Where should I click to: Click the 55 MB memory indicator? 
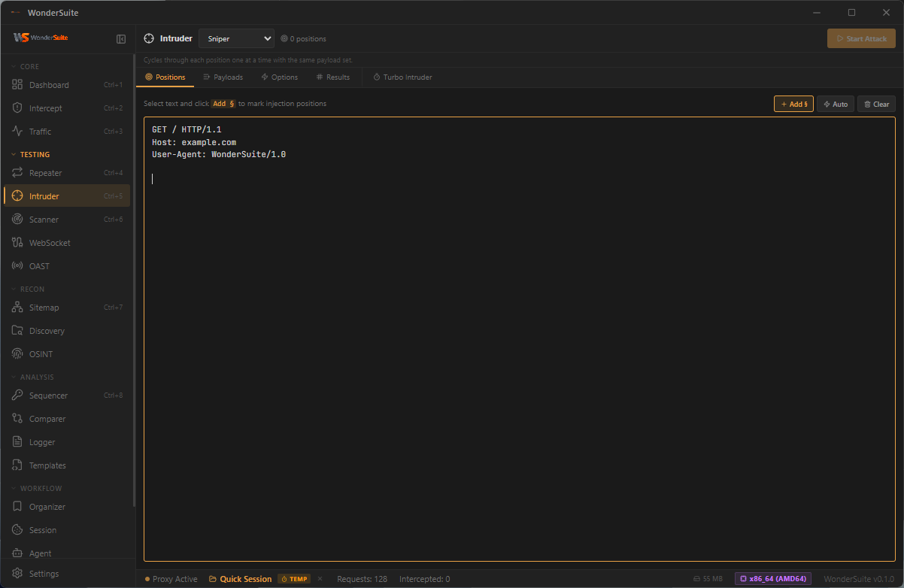(x=708, y=579)
